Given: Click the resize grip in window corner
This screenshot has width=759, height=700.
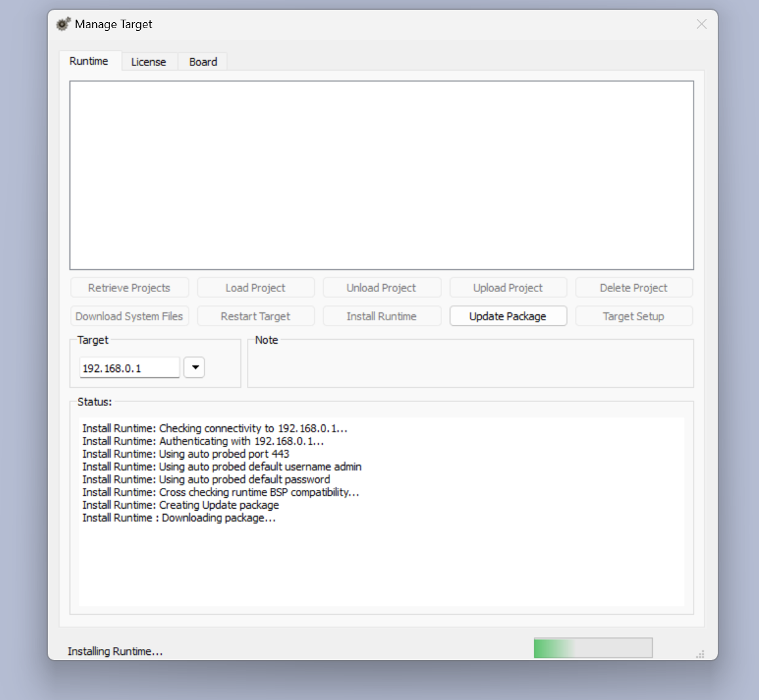Looking at the screenshot, I should [700, 654].
